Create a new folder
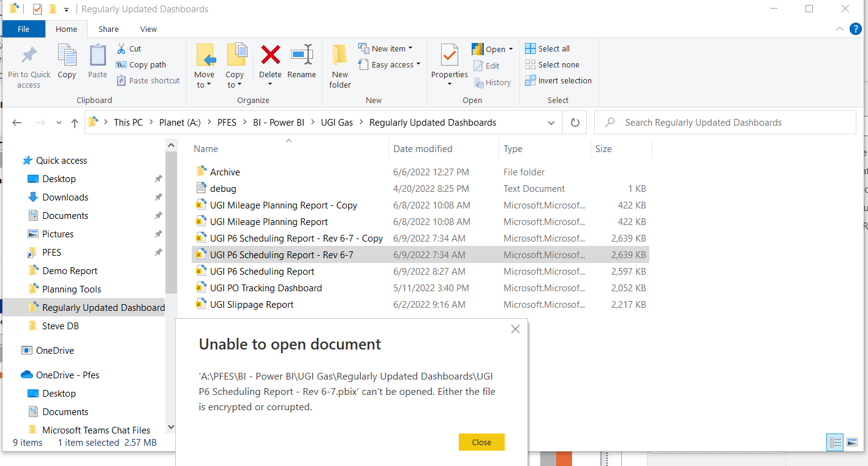The image size is (868, 466). [339, 66]
